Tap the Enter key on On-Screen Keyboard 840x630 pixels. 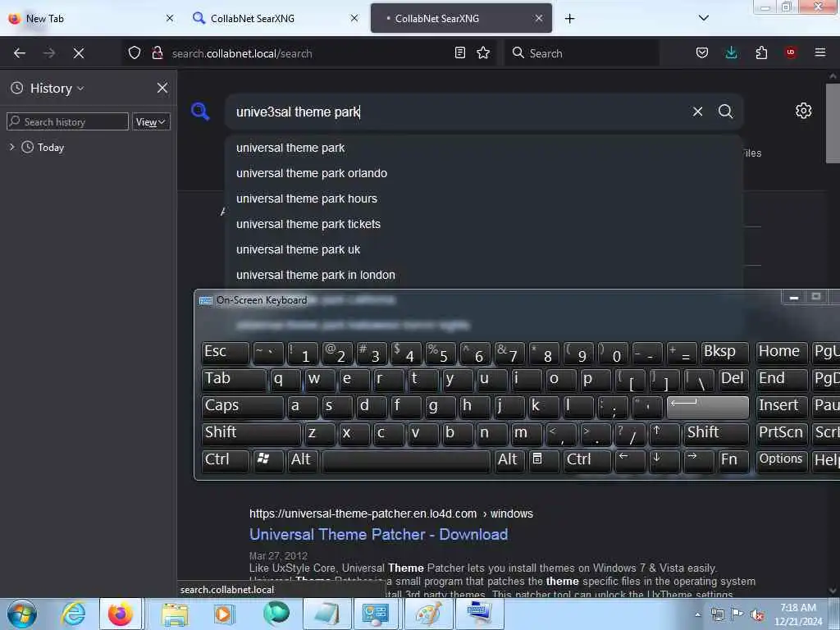707,407
